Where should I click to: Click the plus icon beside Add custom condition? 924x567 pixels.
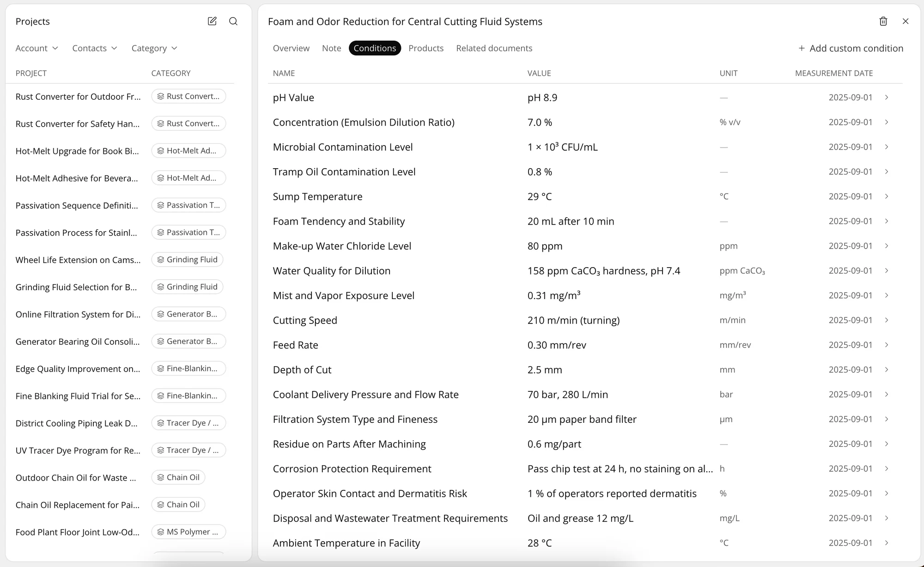point(802,48)
